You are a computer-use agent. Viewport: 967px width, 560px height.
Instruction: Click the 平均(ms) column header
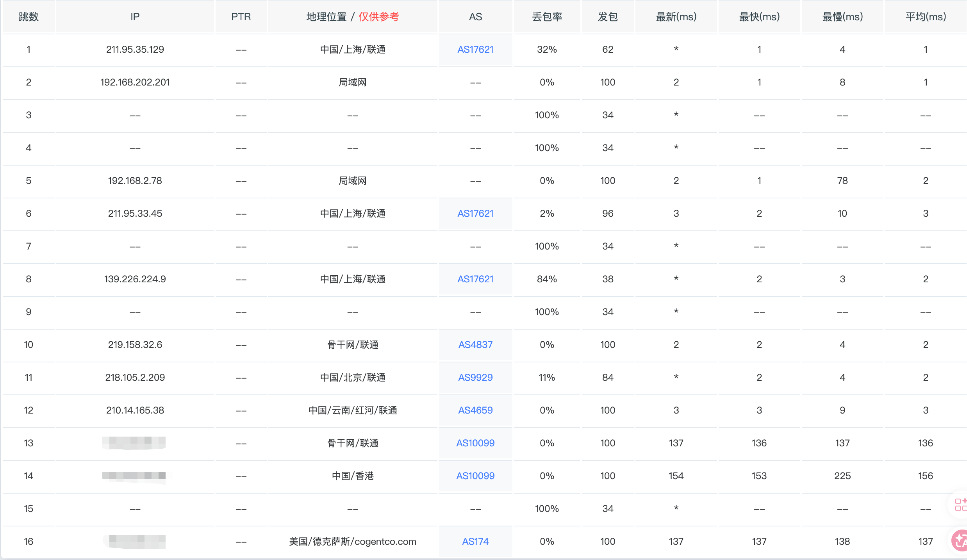(x=925, y=17)
